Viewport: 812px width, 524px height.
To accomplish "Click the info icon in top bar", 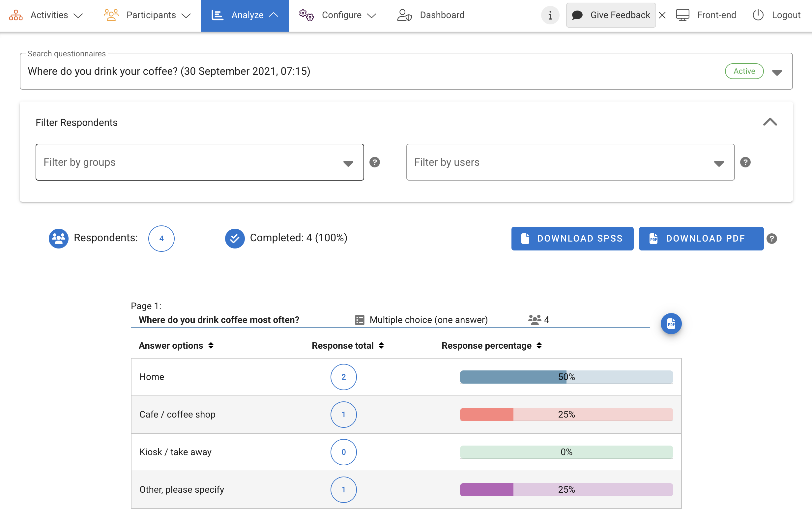I will tap(550, 15).
